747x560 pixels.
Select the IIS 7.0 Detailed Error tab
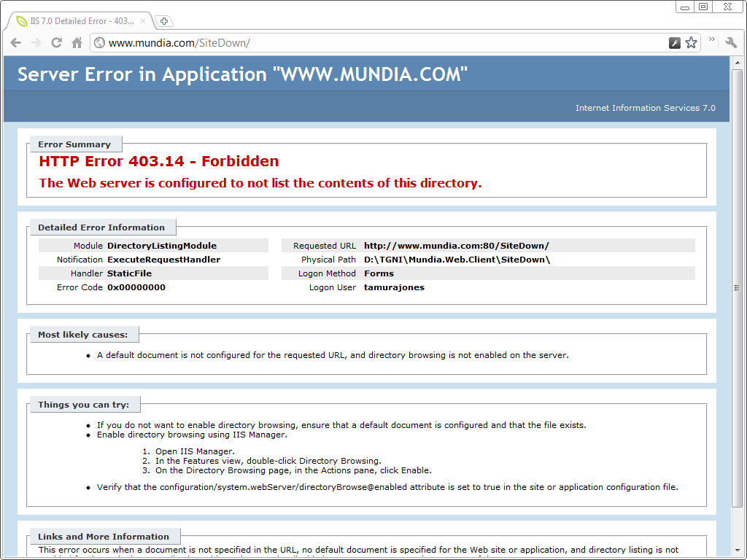81,21
